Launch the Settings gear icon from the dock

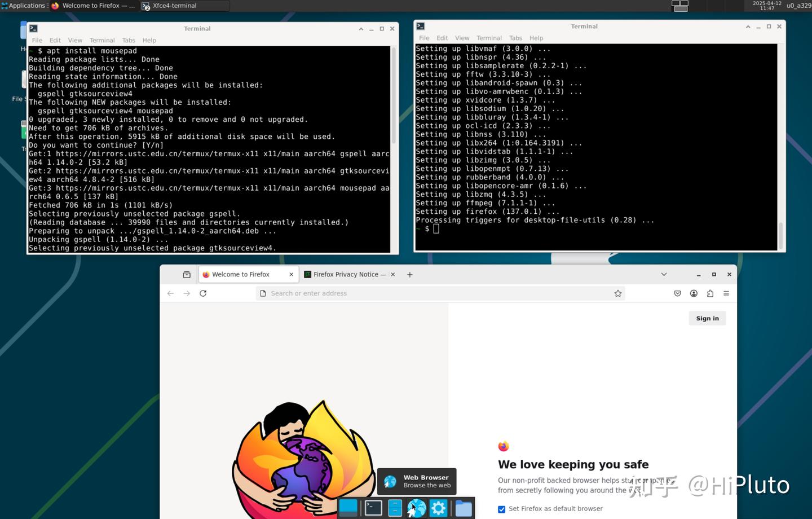tap(438, 508)
